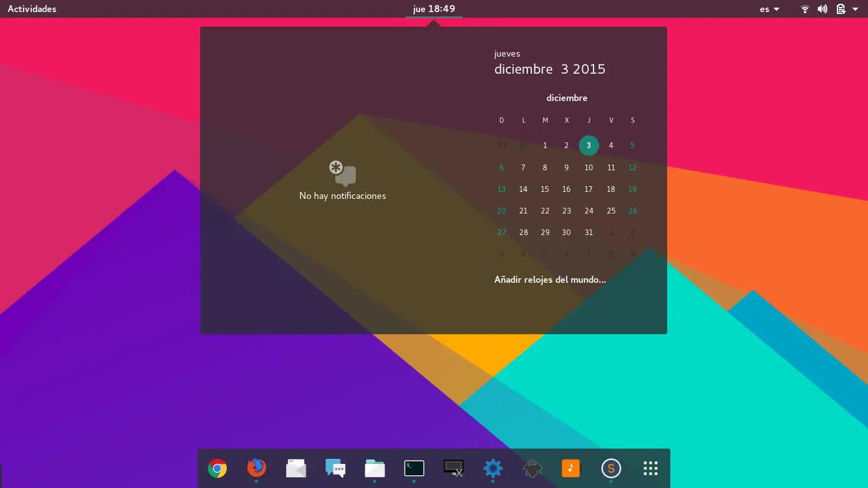
Task: Choose December 25 in calendar
Action: (x=611, y=211)
